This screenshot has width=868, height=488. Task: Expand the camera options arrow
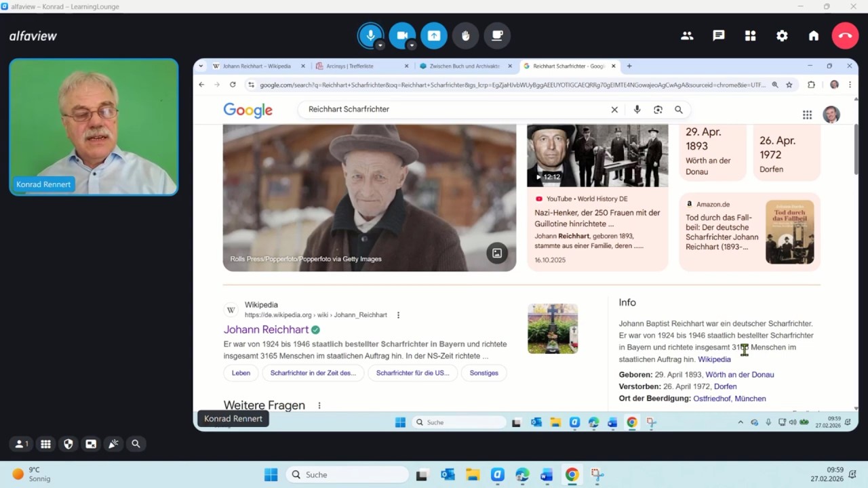412,45
